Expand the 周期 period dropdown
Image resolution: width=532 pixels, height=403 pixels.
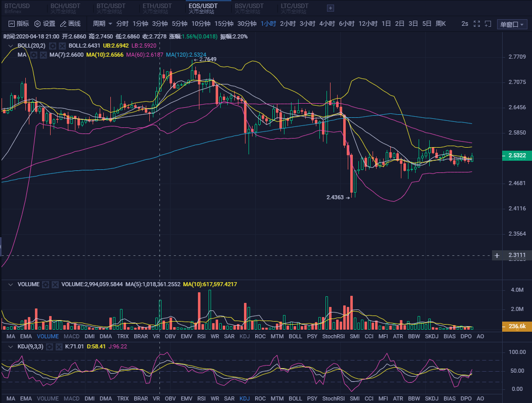tap(102, 24)
